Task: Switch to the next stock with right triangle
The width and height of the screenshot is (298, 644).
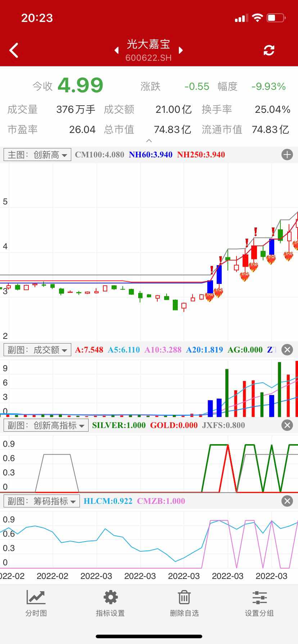Action: pos(181,50)
